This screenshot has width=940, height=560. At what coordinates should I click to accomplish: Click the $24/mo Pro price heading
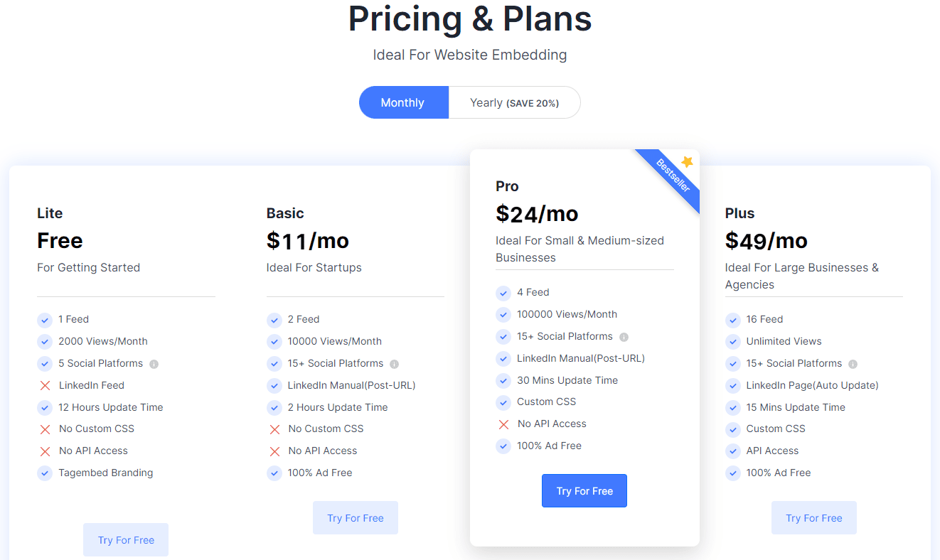(x=537, y=214)
